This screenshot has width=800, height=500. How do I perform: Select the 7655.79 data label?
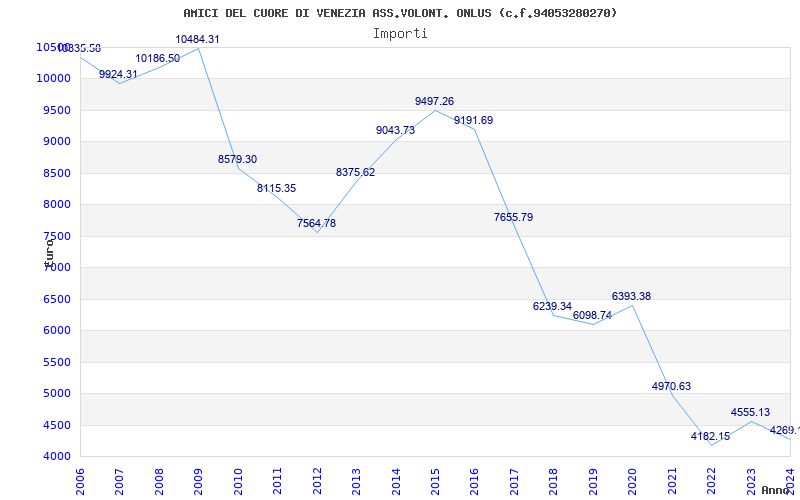click(x=513, y=217)
